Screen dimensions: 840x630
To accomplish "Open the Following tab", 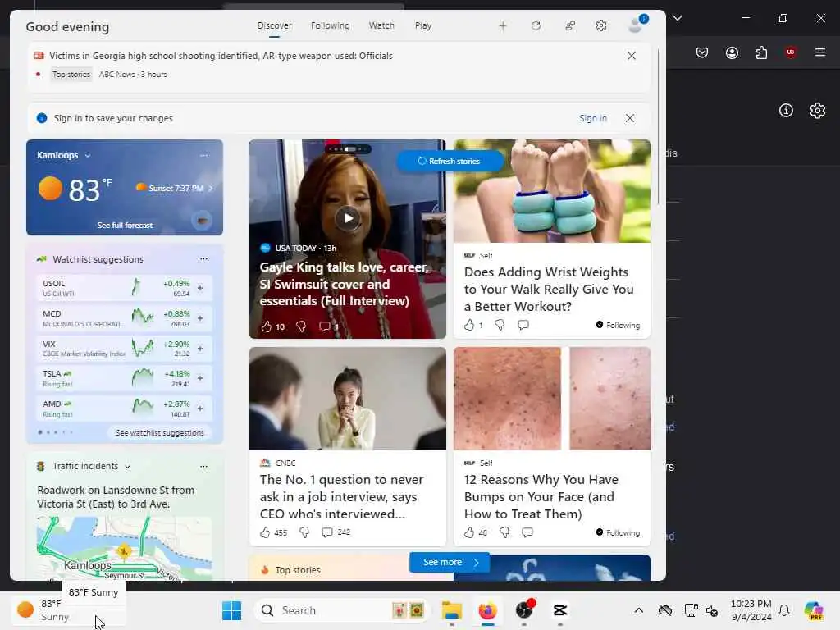I will coord(330,25).
